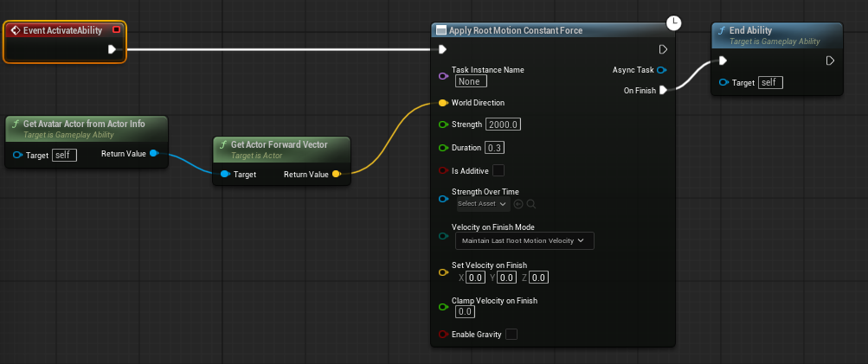The width and height of the screenshot is (868, 364).
Task: Select the Get Avatar Actor from Actor Info title
Action: click(84, 124)
